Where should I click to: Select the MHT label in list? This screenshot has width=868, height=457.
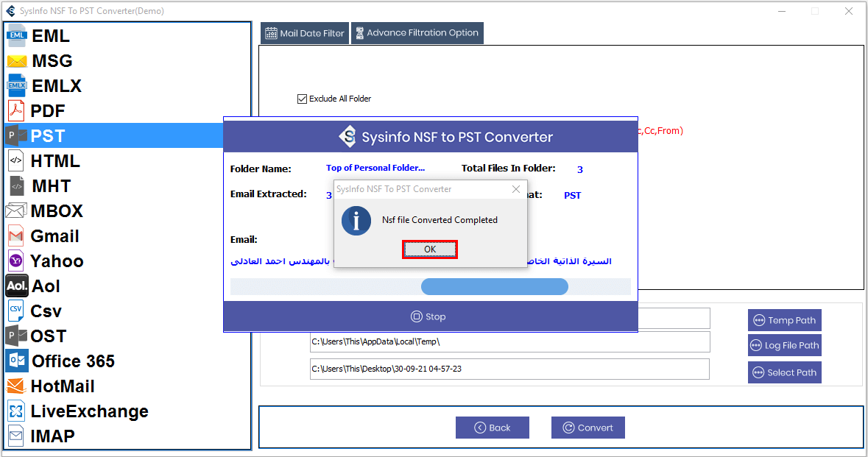point(52,186)
